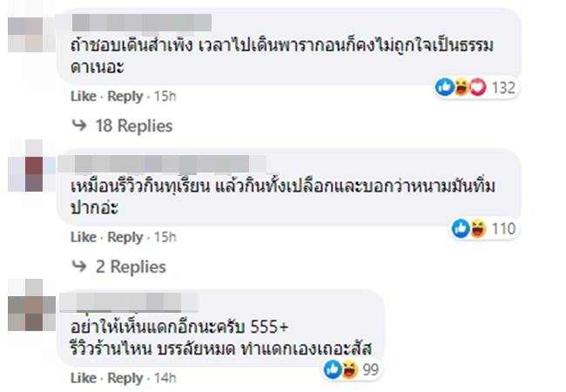Image resolution: width=566 pixels, height=392 pixels.
Task: Expand the 18 Replies thread
Action: 133,126
